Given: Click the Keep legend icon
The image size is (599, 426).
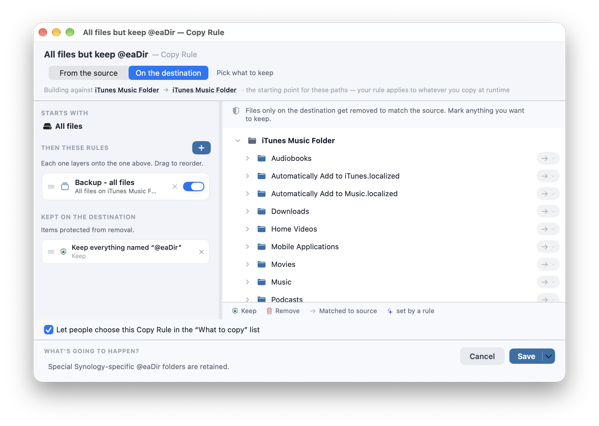Looking at the screenshot, I should (x=235, y=311).
